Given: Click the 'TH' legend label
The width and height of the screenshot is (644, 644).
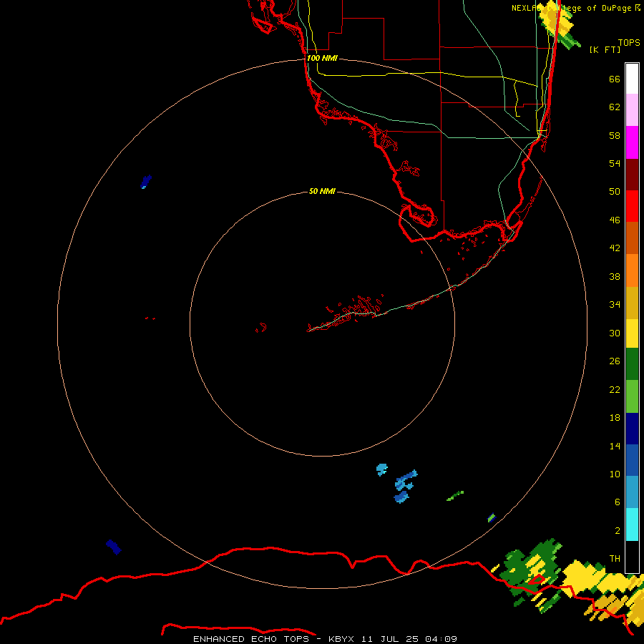Looking at the screenshot, I should click(x=615, y=559).
